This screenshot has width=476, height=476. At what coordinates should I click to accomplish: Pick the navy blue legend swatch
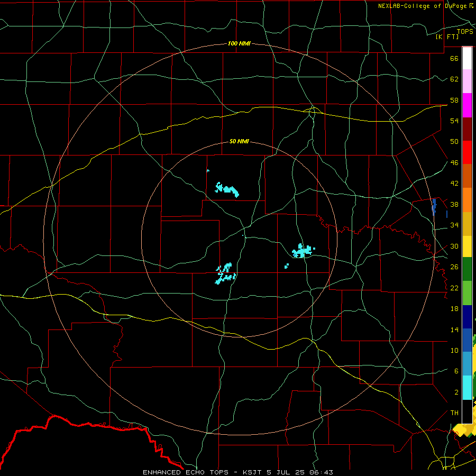coord(467,317)
